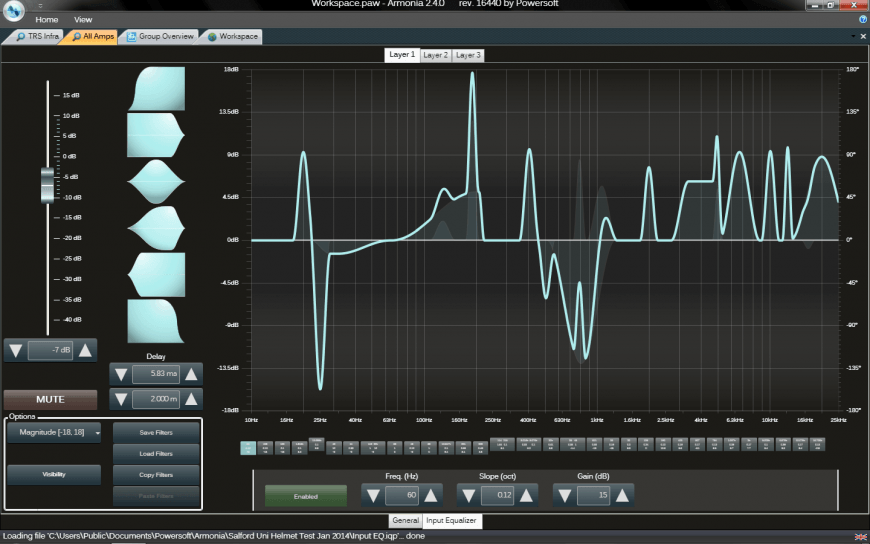Increase output gain with up arrow

click(x=85, y=350)
